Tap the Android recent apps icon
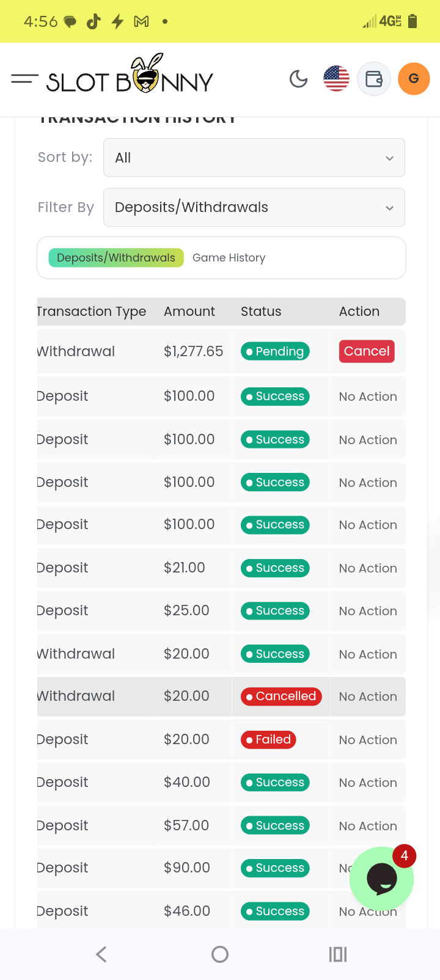The height and width of the screenshot is (980, 440). (x=338, y=954)
